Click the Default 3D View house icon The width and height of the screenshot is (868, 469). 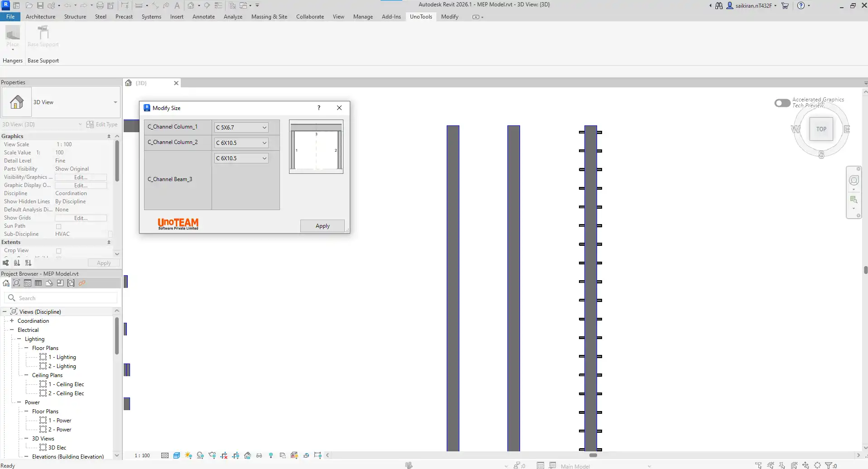coord(191,5)
